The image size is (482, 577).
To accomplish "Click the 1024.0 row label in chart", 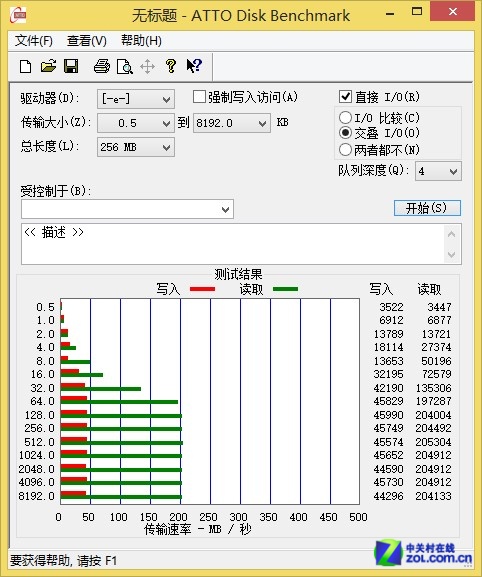I will click(36, 455).
